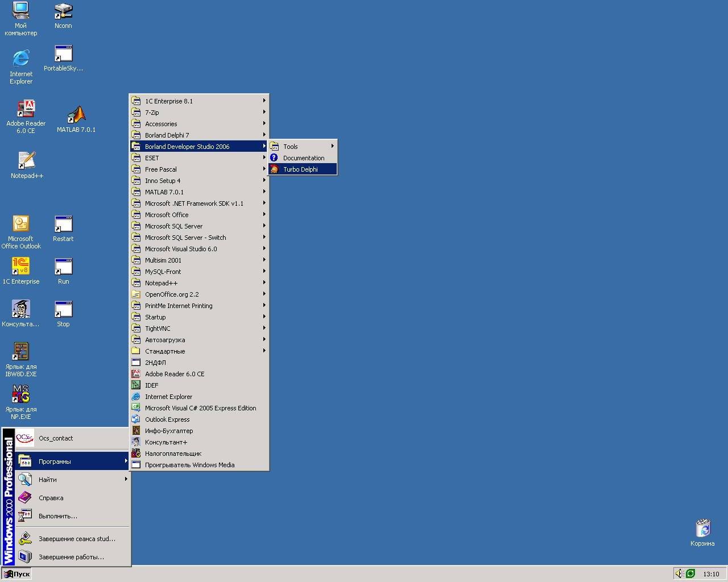The width and height of the screenshot is (728, 582).
Task: Open Microsoft SQL Server program group
Action: 199,226
